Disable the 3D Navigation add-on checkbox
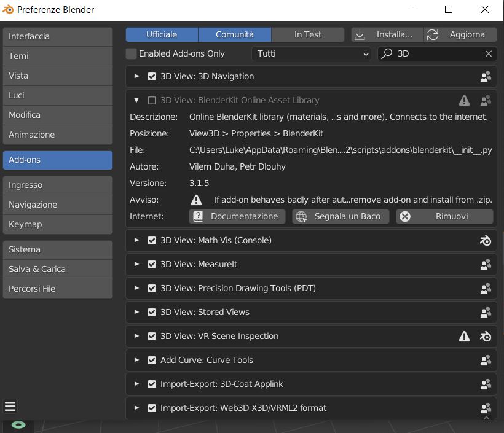This screenshot has height=433, width=504. pyautogui.click(x=152, y=76)
